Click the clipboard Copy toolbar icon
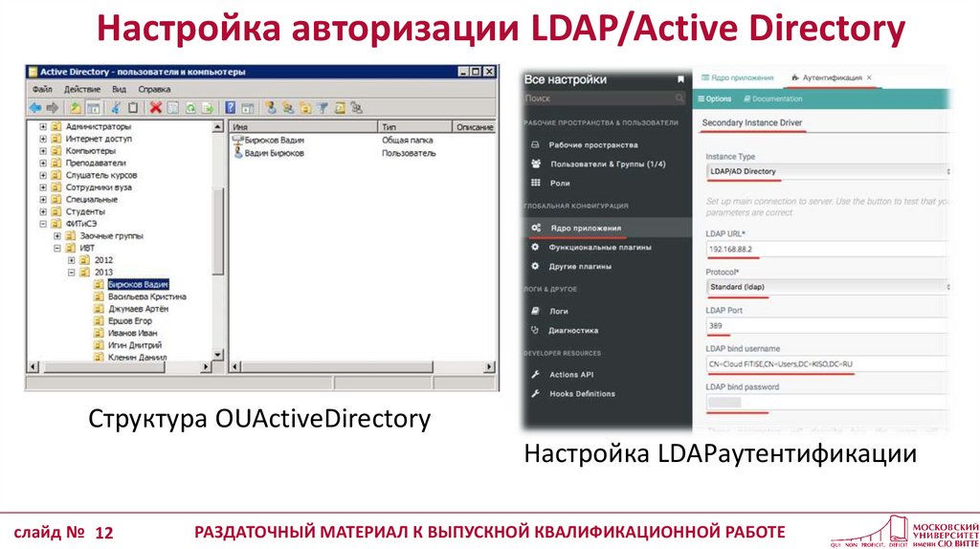Viewport: 980px width, 549px height. (x=133, y=108)
